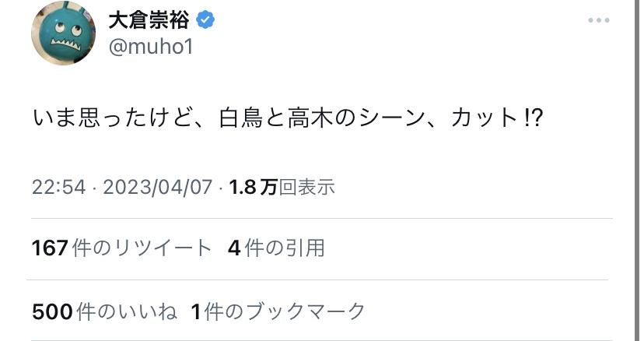644x341 pixels.
Task: Click the 1 bookmark count number
Action: point(195,311)
